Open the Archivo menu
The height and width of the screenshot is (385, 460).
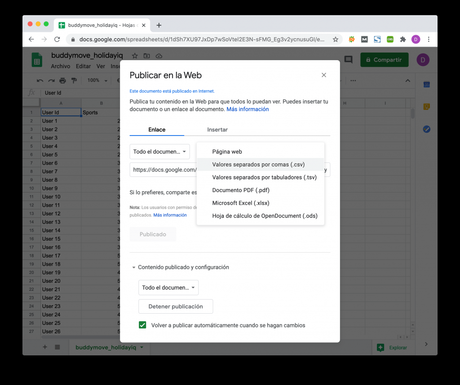60,66
